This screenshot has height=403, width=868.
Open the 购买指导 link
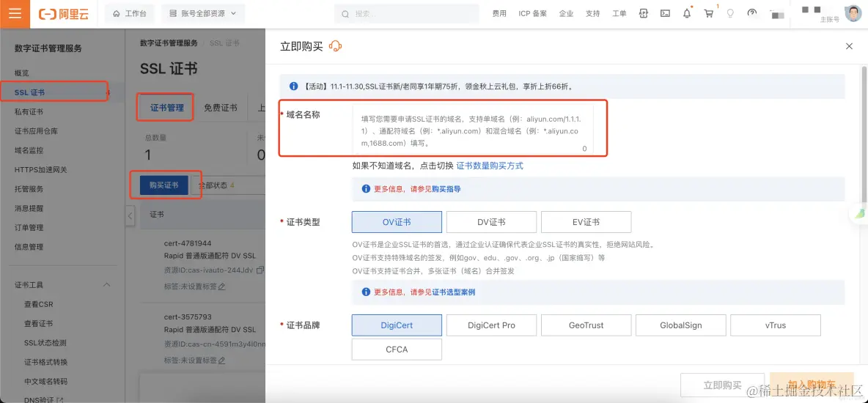(x=446, y=189)
